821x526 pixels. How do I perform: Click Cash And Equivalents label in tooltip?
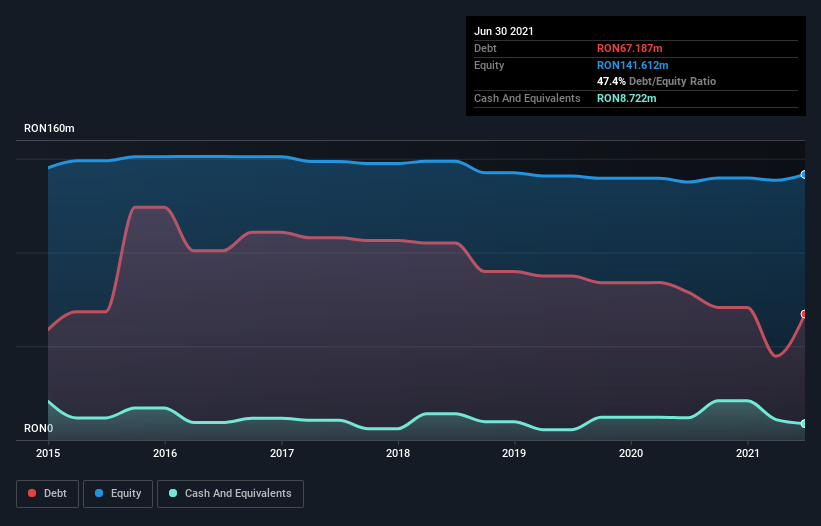(527, 98)
